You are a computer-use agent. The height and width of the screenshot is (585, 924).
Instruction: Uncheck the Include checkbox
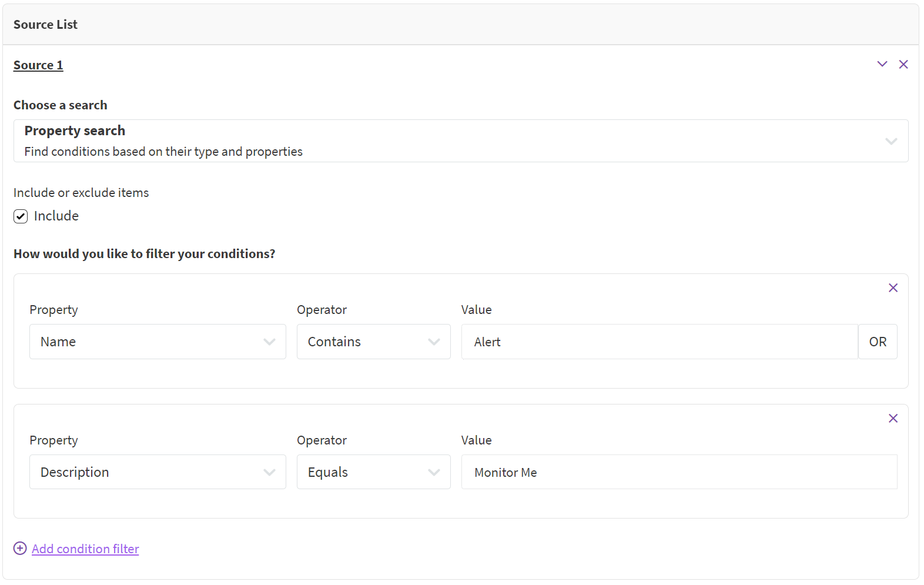pyautogui.click(x=21, y=216)
